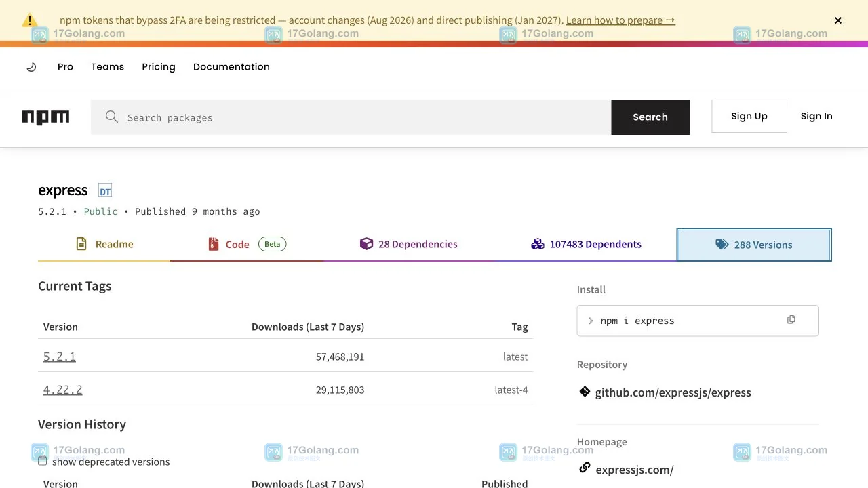Click the express package title

(63, 190)
